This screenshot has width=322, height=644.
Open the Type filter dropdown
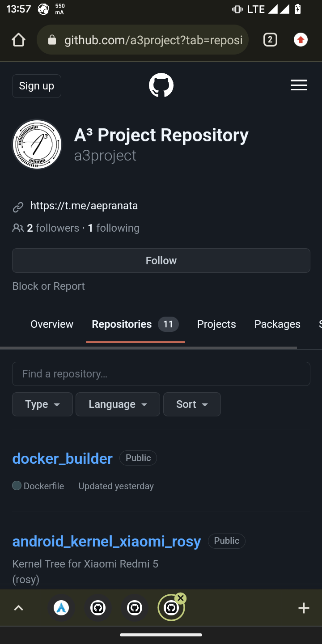(x=42, y=404)
